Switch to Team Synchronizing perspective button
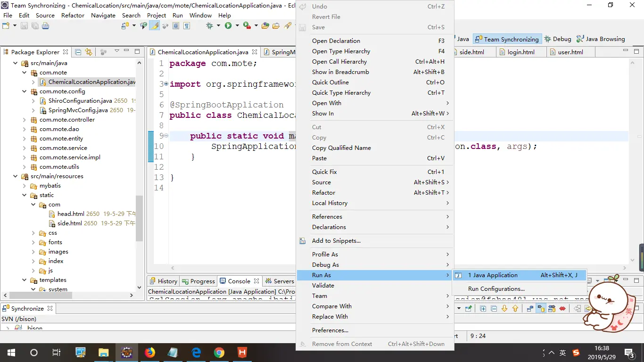 507,39
